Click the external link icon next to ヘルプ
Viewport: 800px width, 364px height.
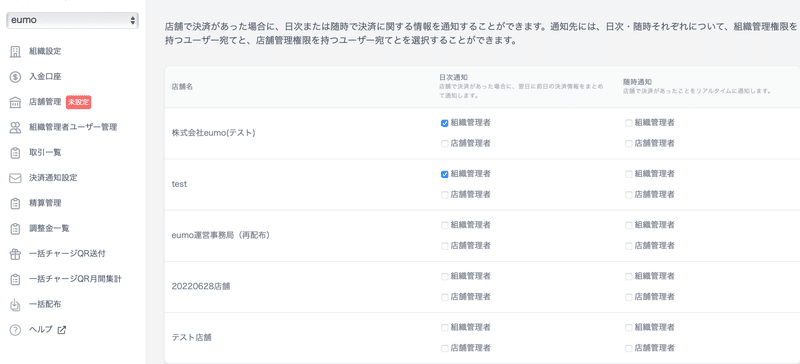tap(62, 330)
